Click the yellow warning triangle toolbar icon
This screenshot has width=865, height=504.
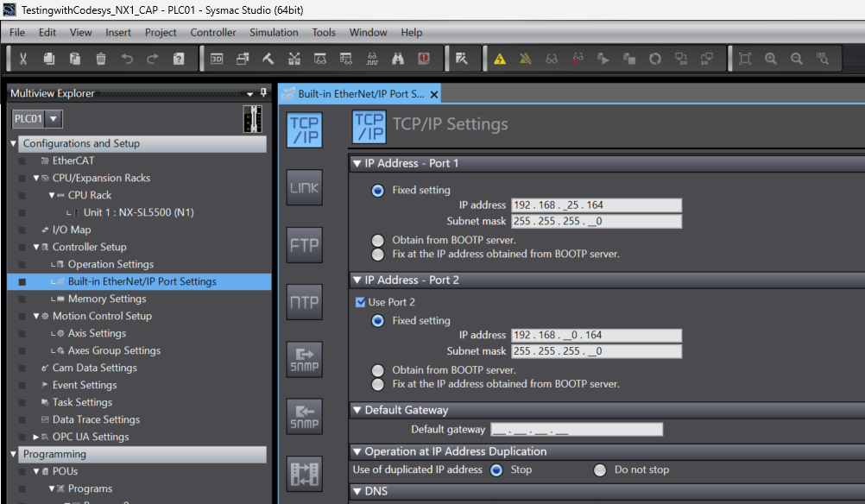[x=500, y=59]
